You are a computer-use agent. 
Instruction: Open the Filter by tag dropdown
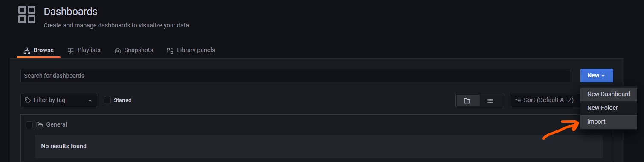point(59,100)
